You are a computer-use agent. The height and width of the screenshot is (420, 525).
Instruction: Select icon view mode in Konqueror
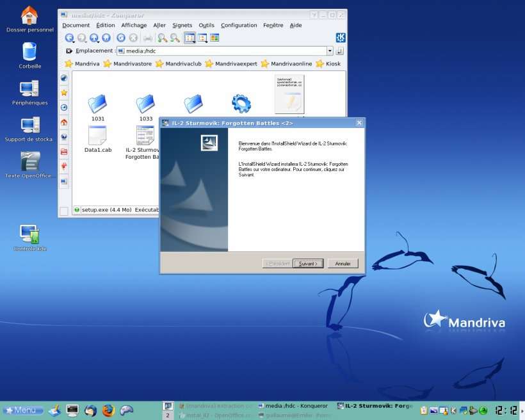(x=190, y=38)
